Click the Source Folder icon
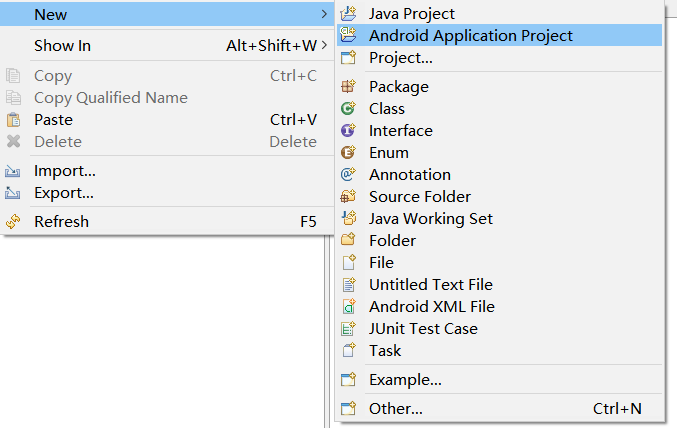 (x=348, y=197)
